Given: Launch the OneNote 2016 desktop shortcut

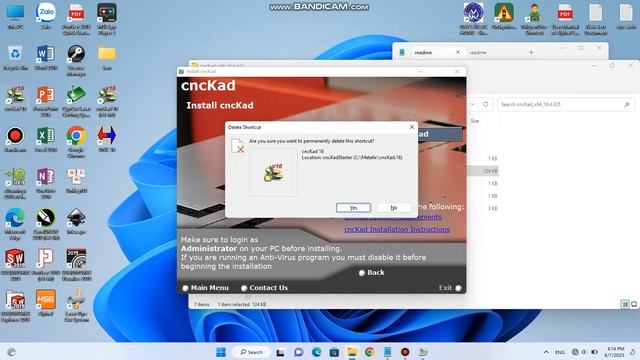Looking at the screenshot, I should point(46,183).
